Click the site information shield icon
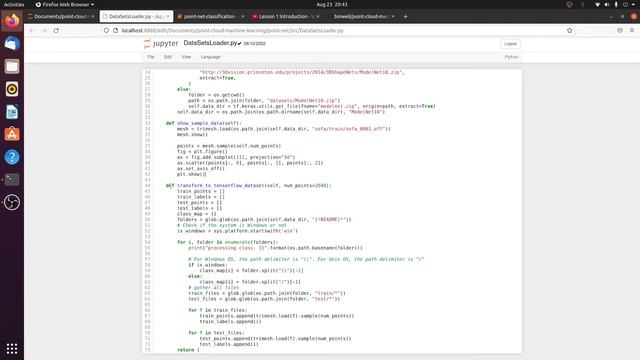 [106, 31]
